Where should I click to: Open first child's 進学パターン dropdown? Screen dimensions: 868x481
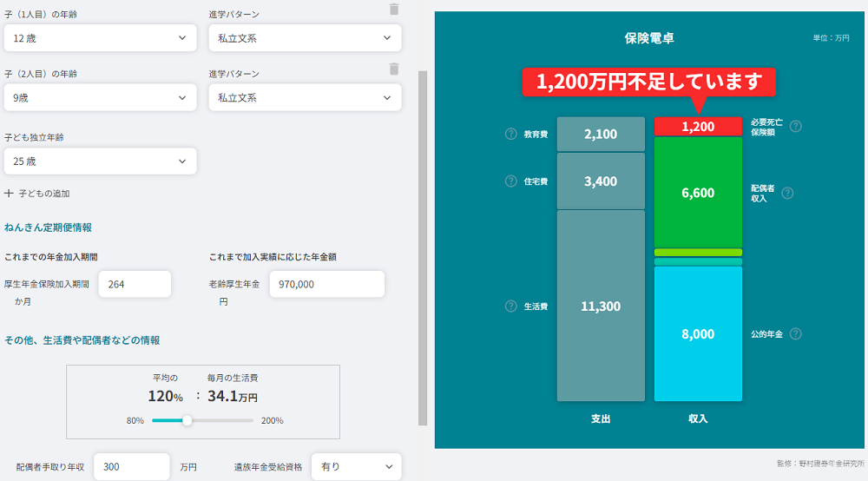click(x=305, y=38)
